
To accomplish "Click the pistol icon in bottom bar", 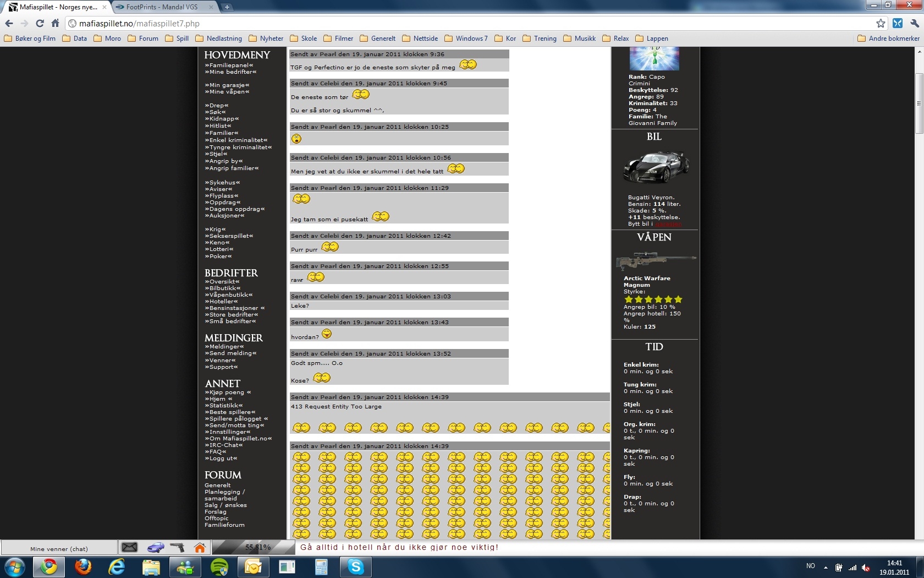I will pos(177,547).
